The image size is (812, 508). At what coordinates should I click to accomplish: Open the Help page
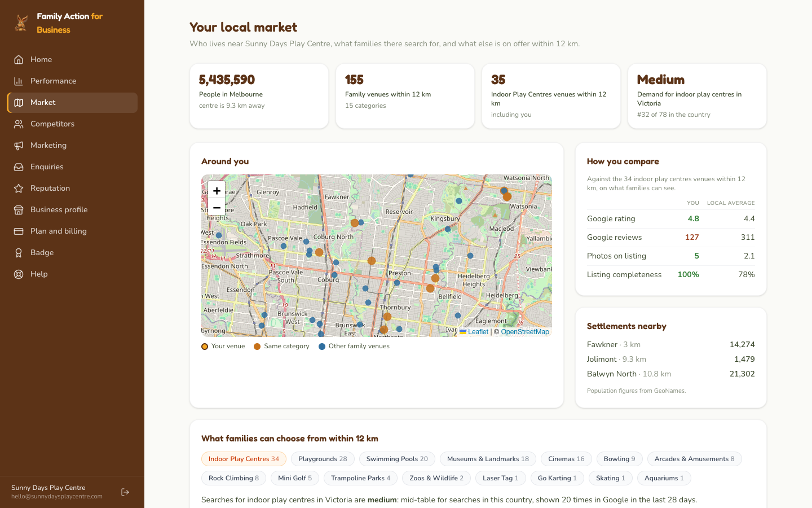click(x=72, y=274)
